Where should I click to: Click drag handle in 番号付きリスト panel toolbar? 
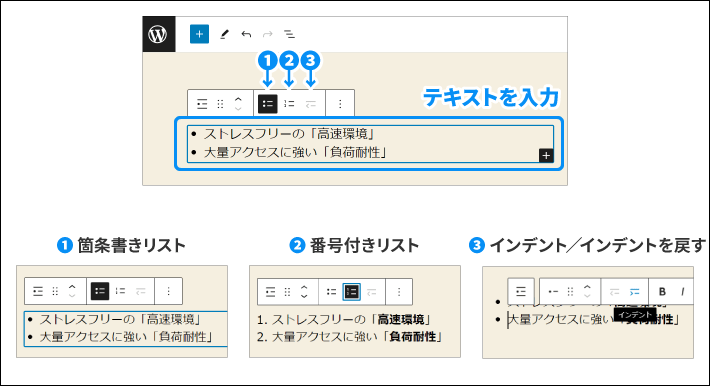[288, 292]
